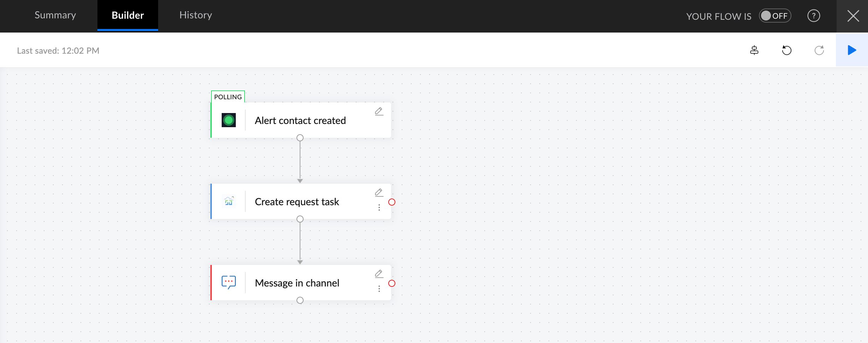Open more options for Create request task
Image resolution: width=868 pixels, height=343 pixels.
coord(379,208)
